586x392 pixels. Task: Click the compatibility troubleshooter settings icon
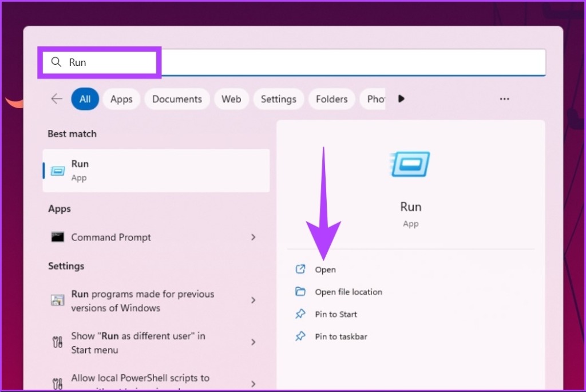click(58, 300)
